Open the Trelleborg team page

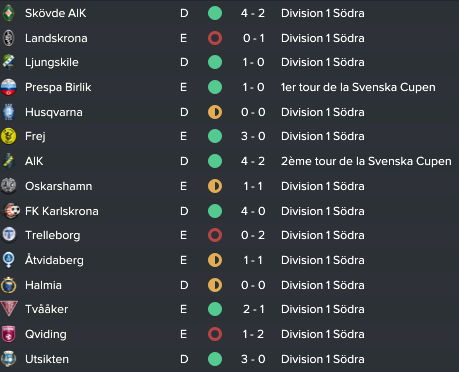(53, 235)
